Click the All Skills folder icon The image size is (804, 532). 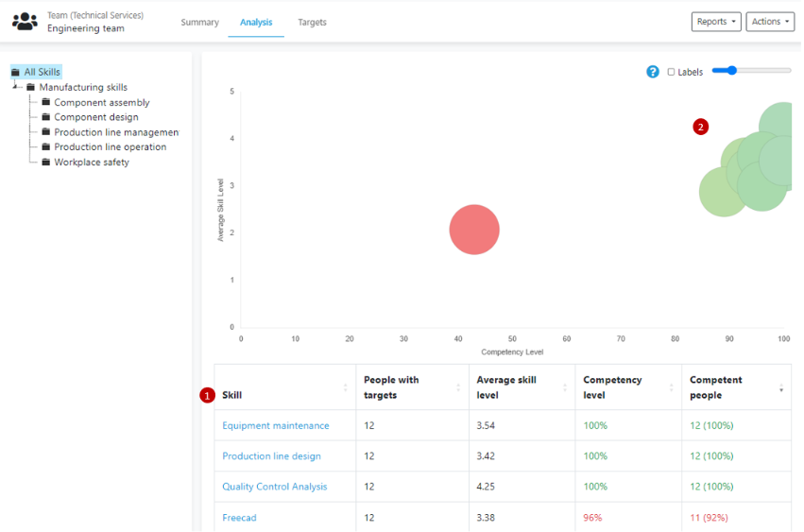(15, 72)
